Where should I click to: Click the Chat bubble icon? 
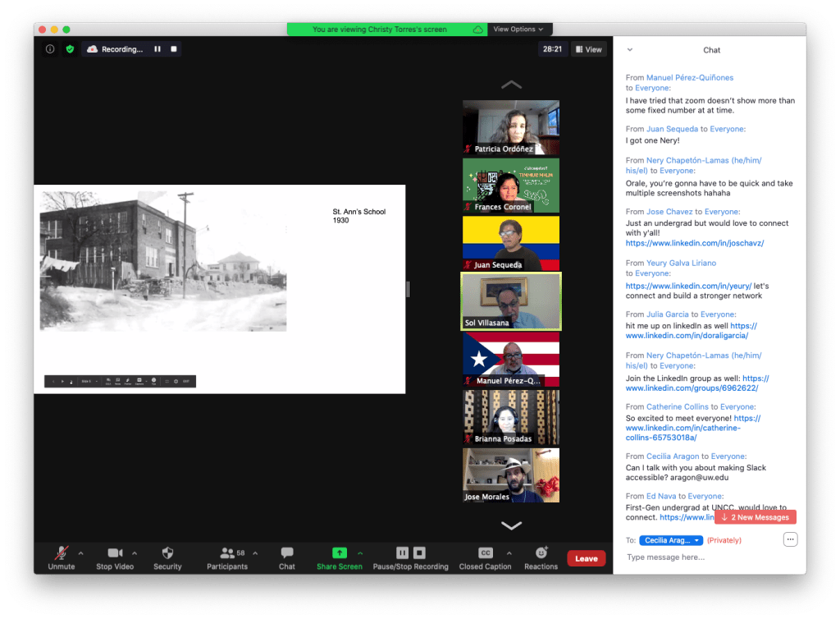286,553
